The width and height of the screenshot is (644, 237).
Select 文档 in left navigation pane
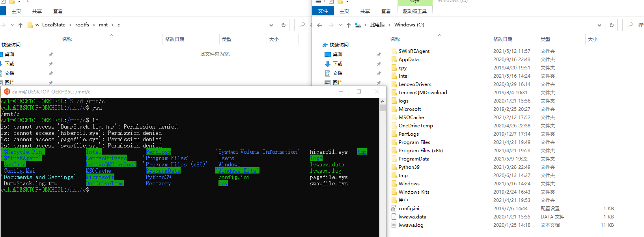(9, 73)
